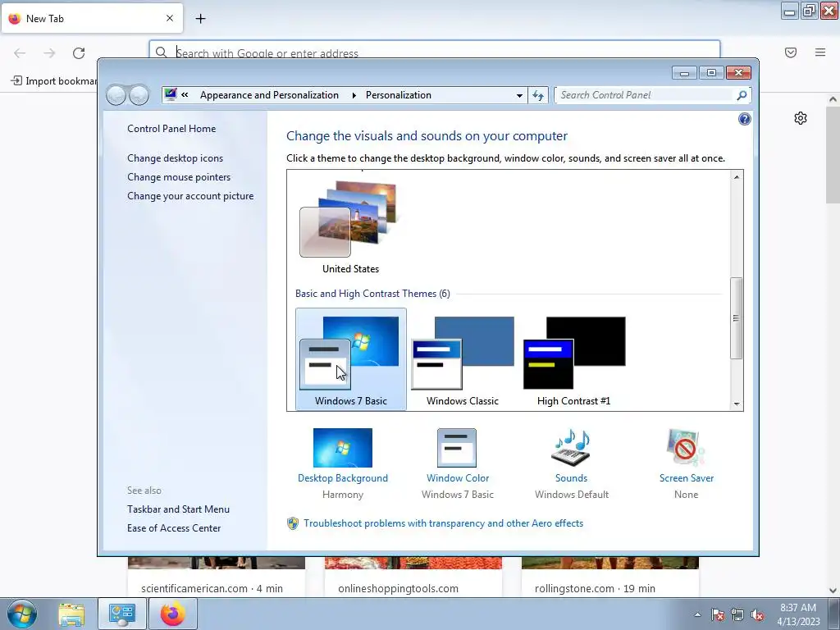840x630 pixels.
Task: Select the Windows 7 Basic theme
Action: (351, 359)
